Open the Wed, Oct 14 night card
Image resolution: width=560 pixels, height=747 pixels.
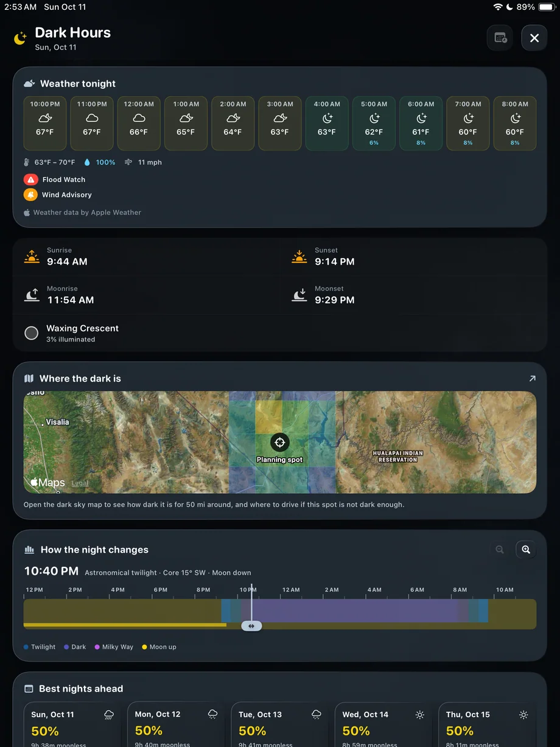[383, 724]
